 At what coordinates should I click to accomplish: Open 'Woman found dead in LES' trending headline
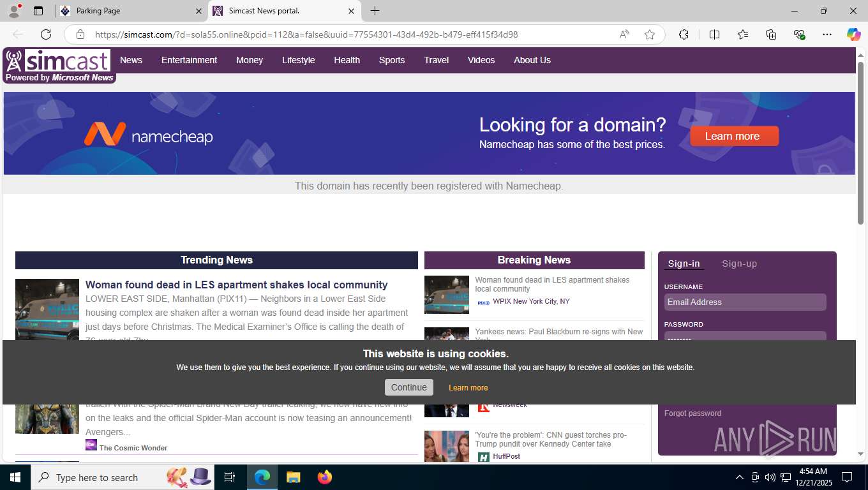point(237,285)
